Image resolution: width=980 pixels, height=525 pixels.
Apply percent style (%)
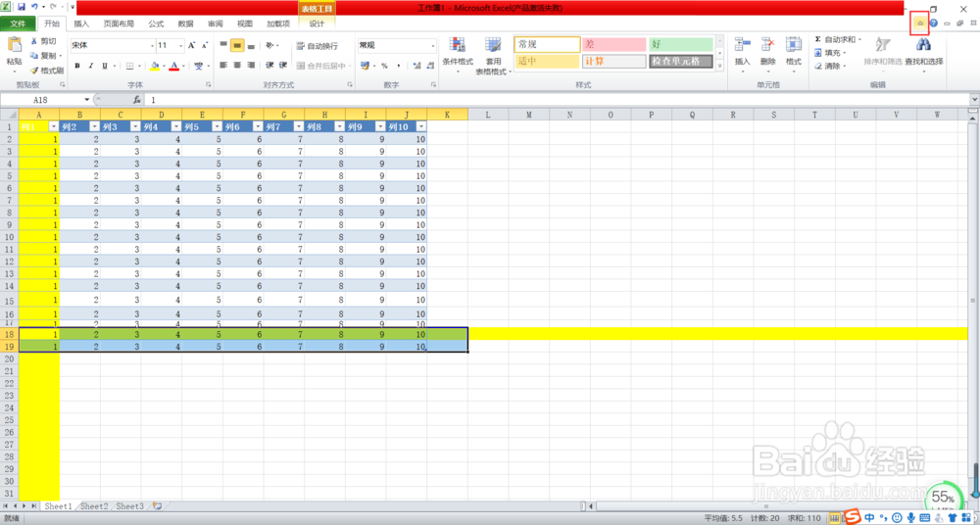pyautogui.click(x=384, y=66)
